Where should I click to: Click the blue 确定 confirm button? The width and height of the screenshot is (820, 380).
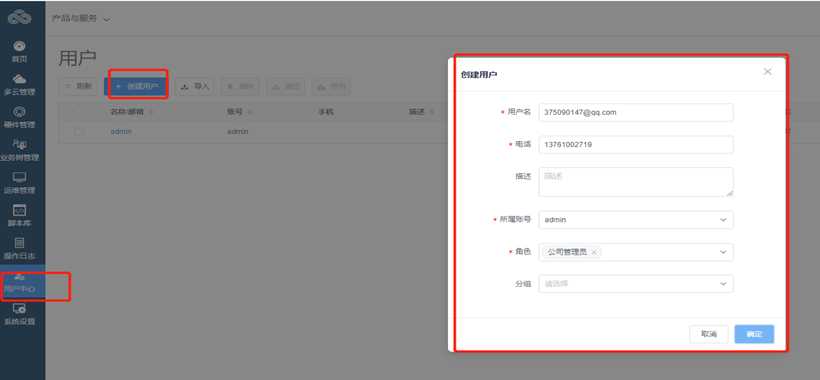pyautogui.click(x=754, y=334)
